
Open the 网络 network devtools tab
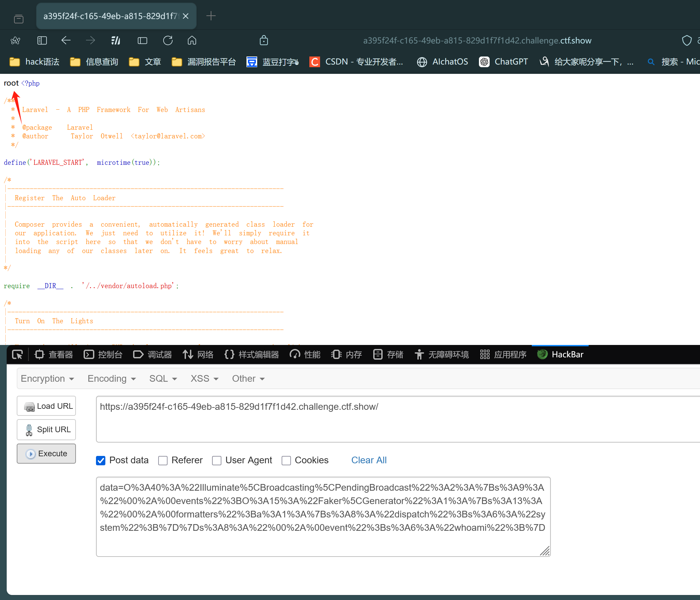[198, 355]
